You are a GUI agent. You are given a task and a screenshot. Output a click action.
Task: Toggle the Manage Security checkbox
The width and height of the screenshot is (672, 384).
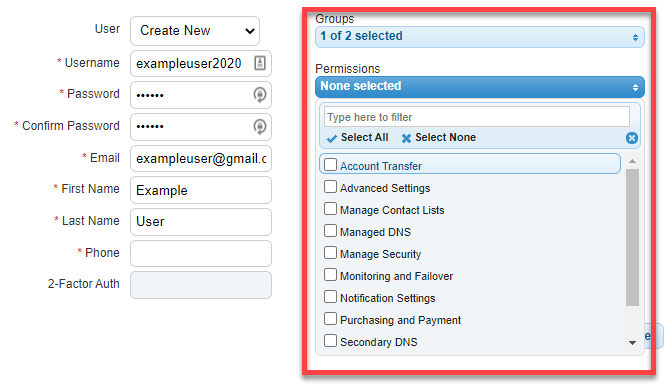click(330, 252)
